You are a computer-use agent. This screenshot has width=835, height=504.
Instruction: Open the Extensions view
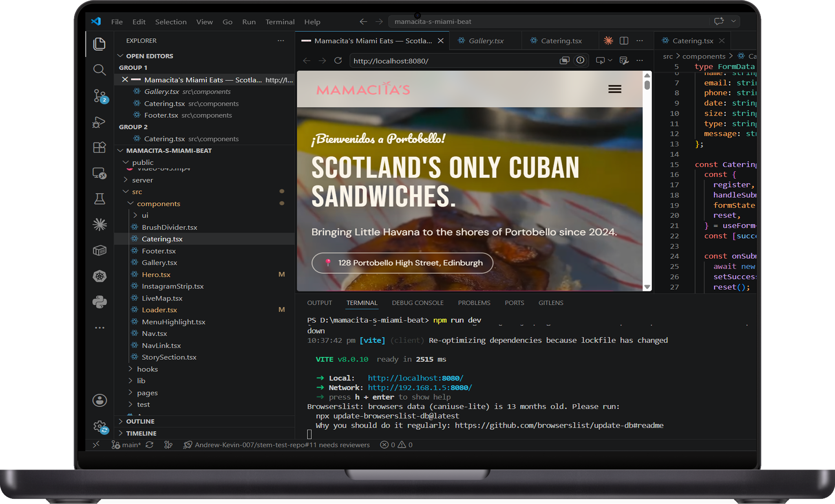(99, 147)
